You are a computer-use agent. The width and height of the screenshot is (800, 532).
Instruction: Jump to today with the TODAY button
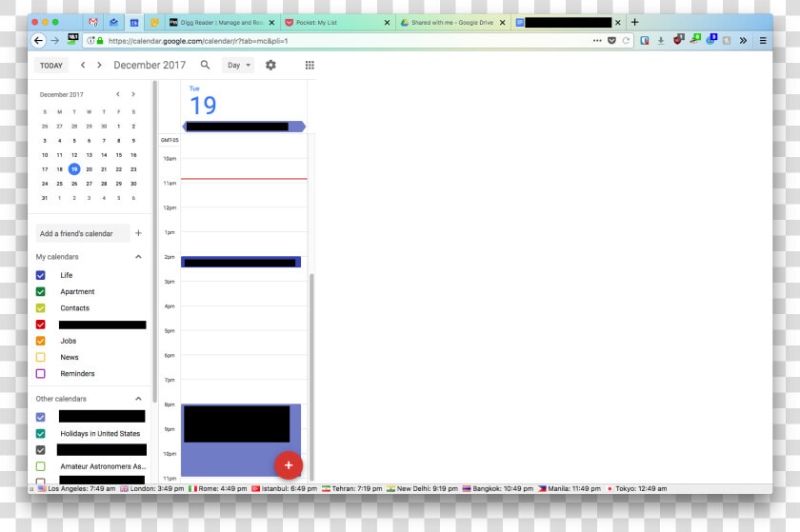(51, 66)
